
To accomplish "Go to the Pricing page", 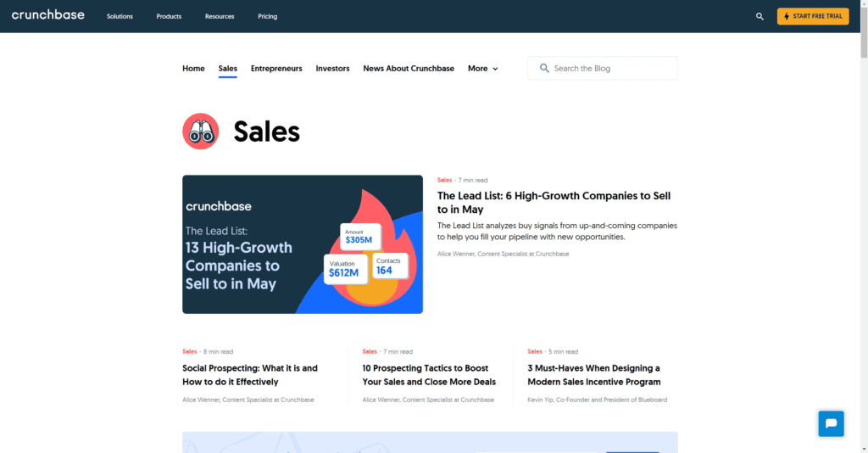I will click(267, 17).
